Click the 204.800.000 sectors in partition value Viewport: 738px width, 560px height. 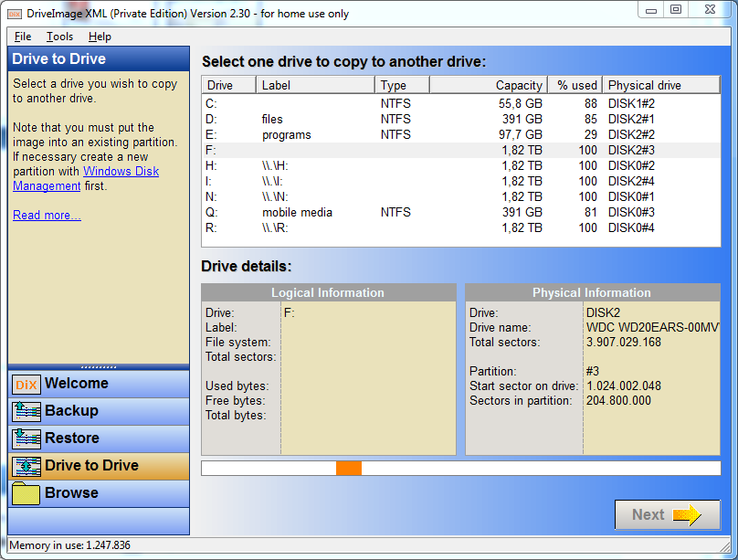tap(618, 400)
